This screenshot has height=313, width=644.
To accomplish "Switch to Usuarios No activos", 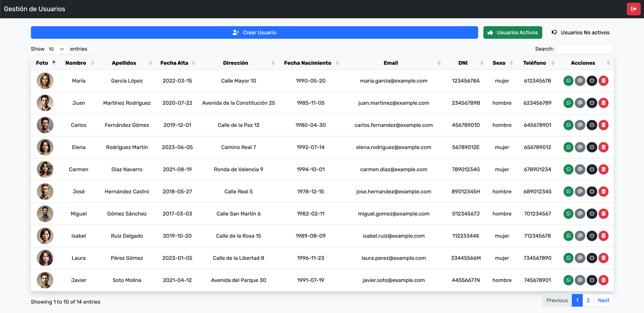I will click(580, 33).
